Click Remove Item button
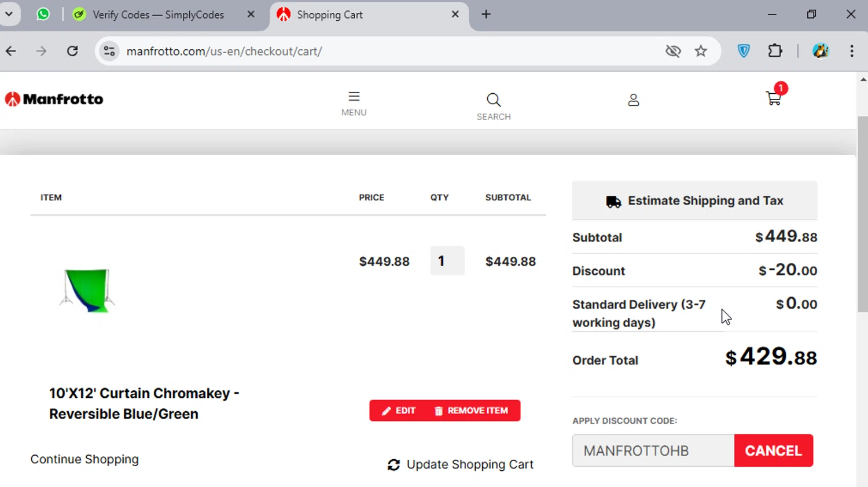 tap(471, 411)
